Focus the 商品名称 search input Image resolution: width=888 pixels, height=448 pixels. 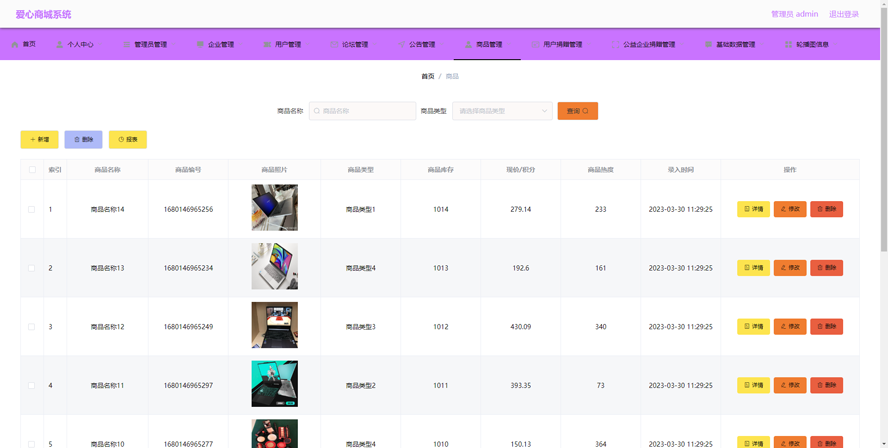362,111
